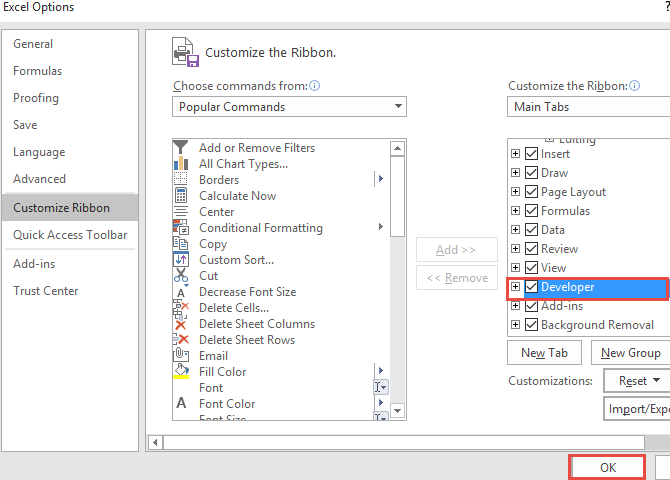Expand the Draw tab node

coord(515,173)
